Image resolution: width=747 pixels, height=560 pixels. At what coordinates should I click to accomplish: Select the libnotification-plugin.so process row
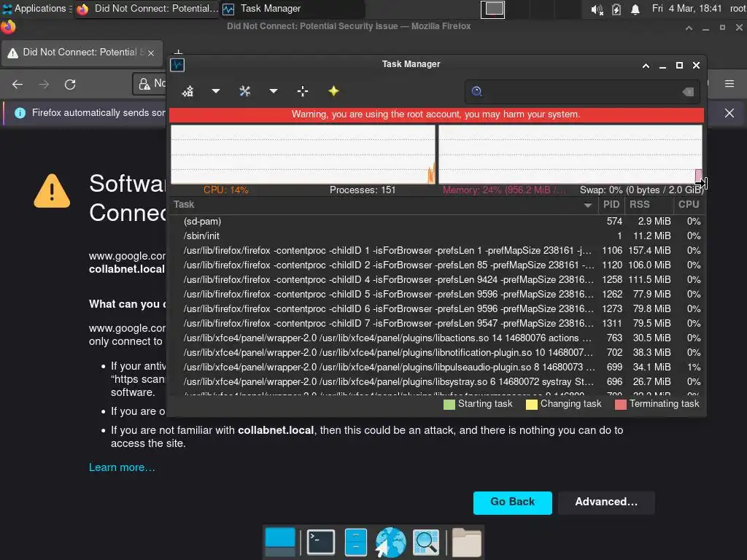(437, 353)
